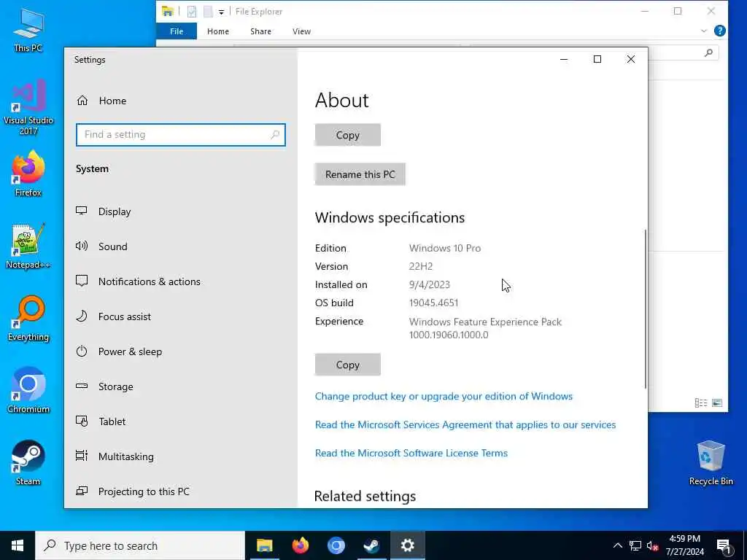Image resolution: width=747 pixels, height=560 pixels.
Task: Select Visual Studio 2017 desktop shortcut
Action: 28,107
